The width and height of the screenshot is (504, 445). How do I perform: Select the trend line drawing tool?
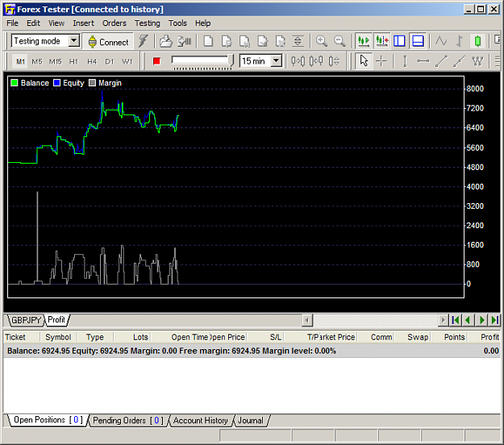(x=441, y=61)
